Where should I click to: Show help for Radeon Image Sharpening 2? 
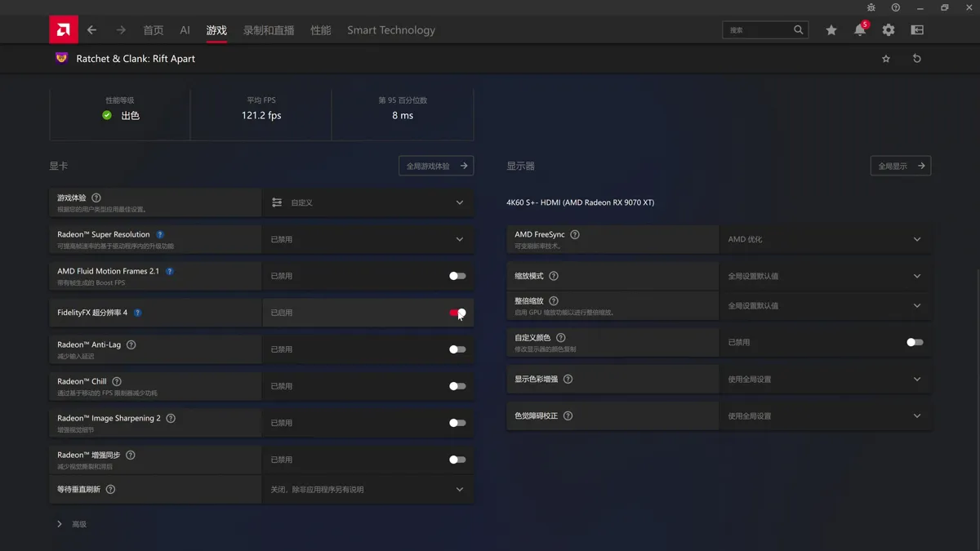(171, 418)
